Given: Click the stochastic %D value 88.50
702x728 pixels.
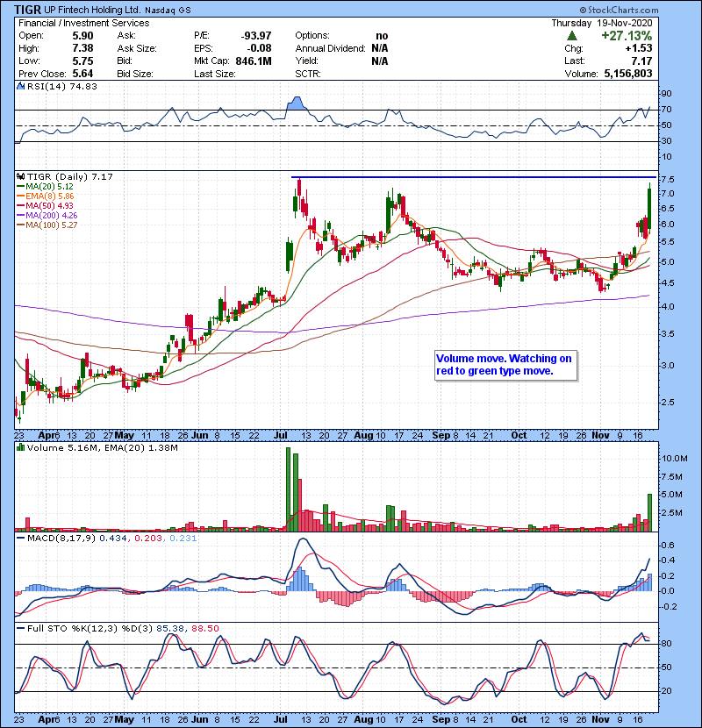Looking at the screenshot, I should point(205,628).
